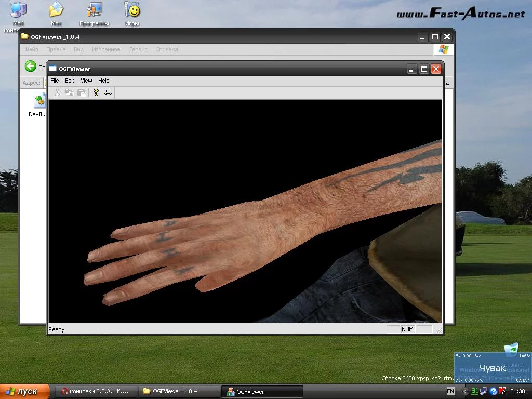
Task: Open the Вид menu in the Explorer window
Action: (x=79, y=49)
